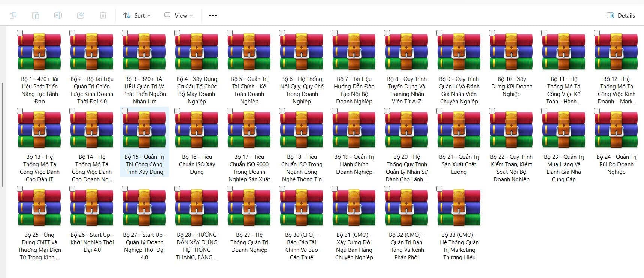The height and width of the screenshot is (278, 644).
Task: Expand the View dropdown menu
Action: point(179,15)
